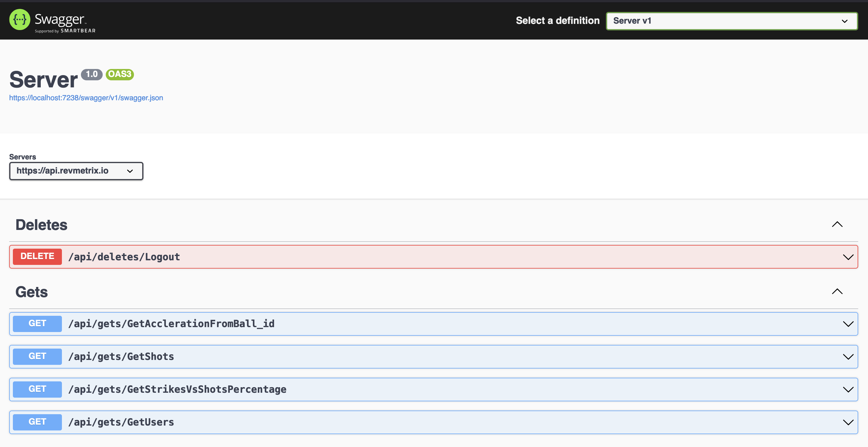Open the swagger.json localhost link
The width and height of the screenshot is (868, 447).
[86, 98]
